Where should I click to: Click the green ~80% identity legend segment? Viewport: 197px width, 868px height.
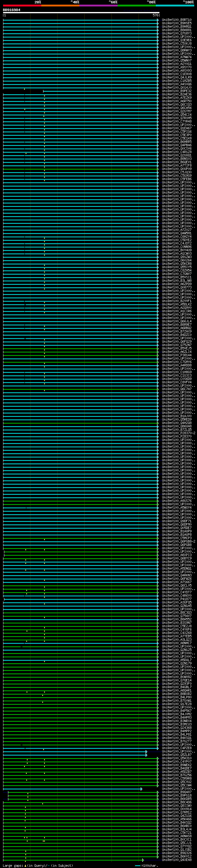pos(137,6)
